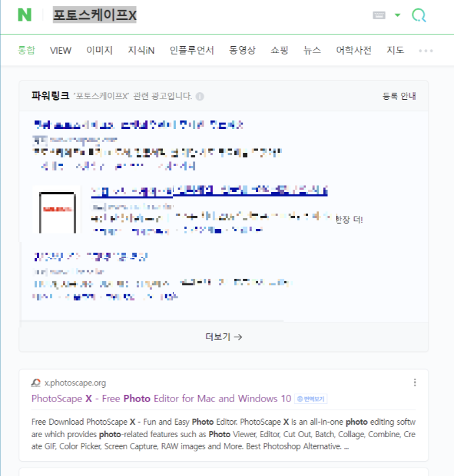Click the PhotoScape favicon icon
The width and height of the screenshot is (454, 476).
point(36,383)
